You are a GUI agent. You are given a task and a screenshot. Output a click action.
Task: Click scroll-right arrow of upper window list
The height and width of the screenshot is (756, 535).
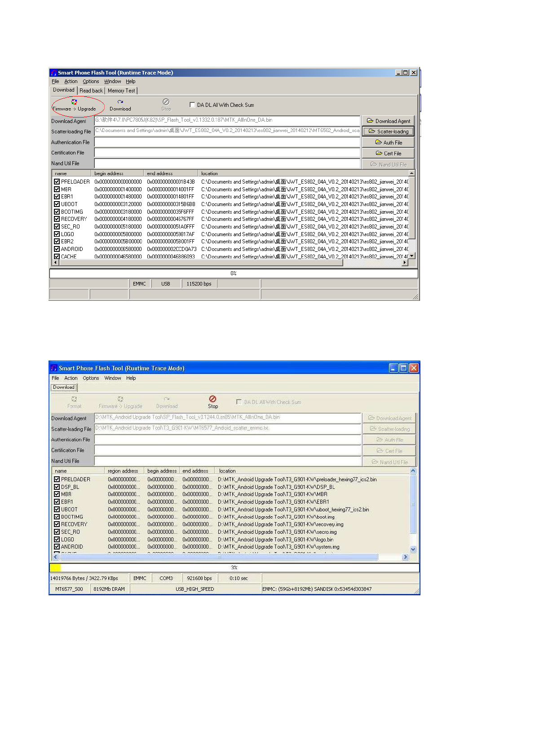tap(405, 263)
